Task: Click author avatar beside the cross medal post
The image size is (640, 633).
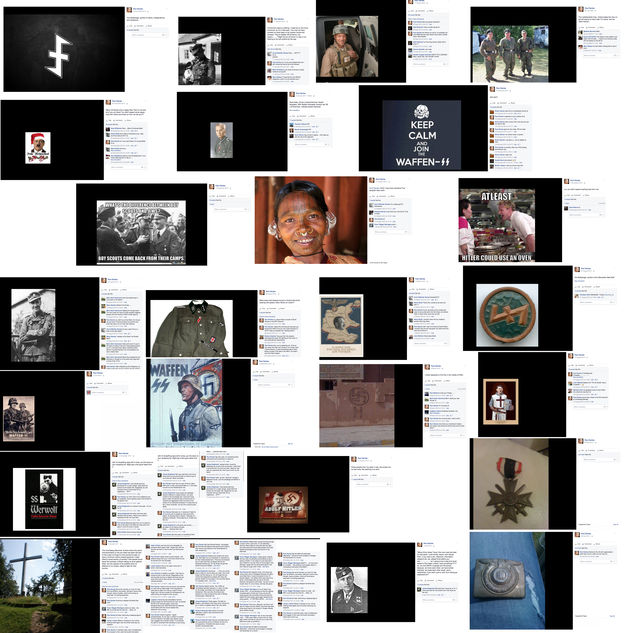Action: (581, 441)
